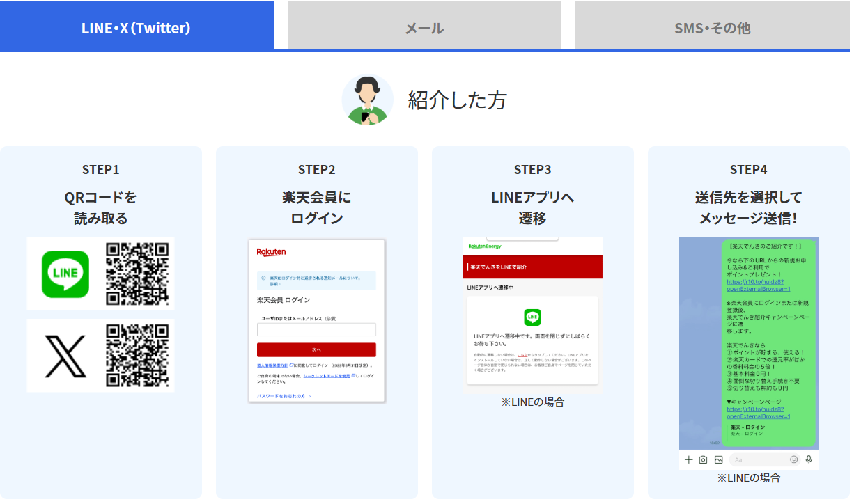Click the 紹介した方 heading text
This screenshot has width=861, height=504.
[457, 100]
